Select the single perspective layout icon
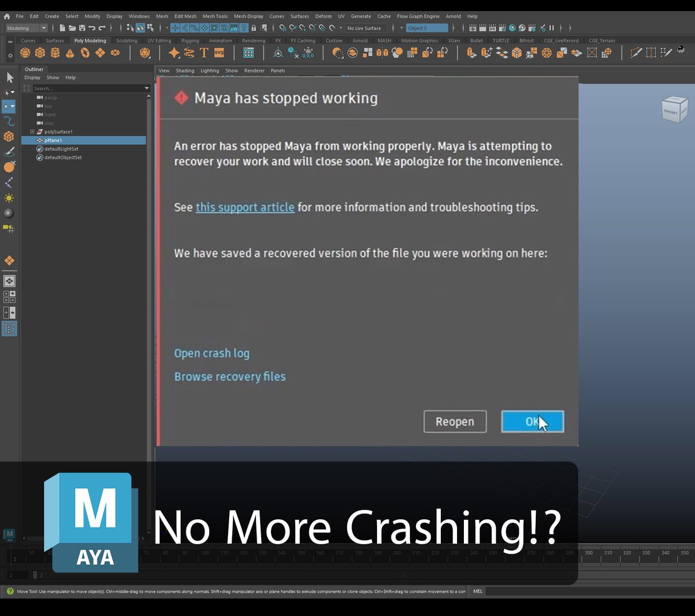The image size is (695, 616). tap(9, 281)
